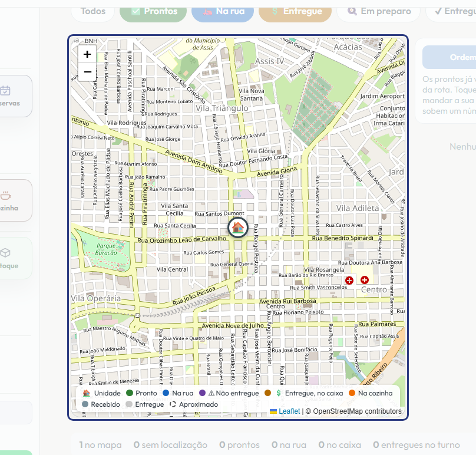The width and height of the screenshot is (476, 455).
Task: Click the '1 no mapa' counter
Action: point(100,445)
